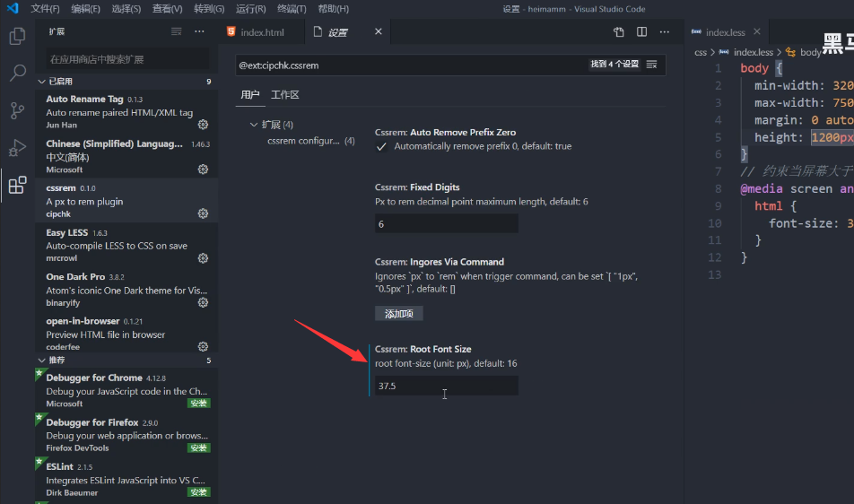Clear extension search results filter icon

coord(176,31)
